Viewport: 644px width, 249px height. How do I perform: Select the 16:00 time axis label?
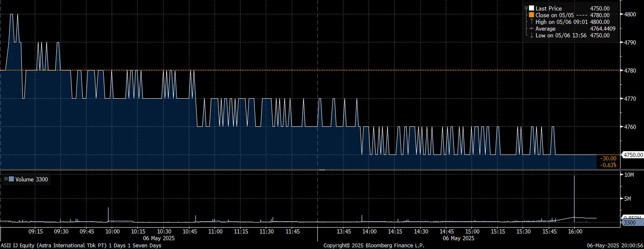[x=575, y=231]
